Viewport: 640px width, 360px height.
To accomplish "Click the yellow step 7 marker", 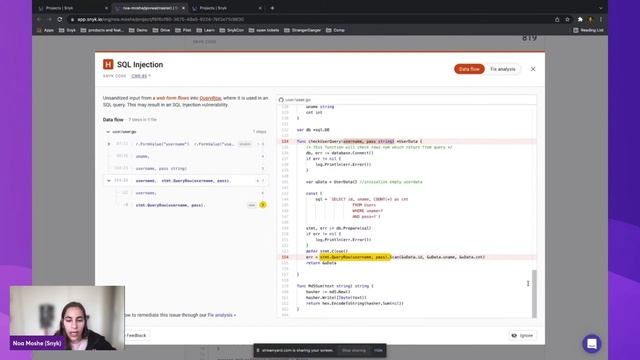I will (x=263, y=205).
